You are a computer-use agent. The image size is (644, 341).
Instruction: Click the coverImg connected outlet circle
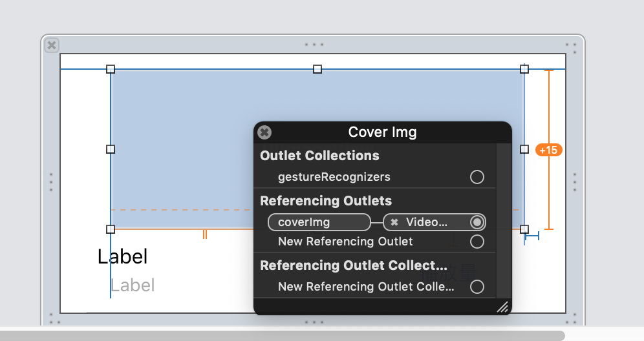pyautogui.click(x=477, y=222)
